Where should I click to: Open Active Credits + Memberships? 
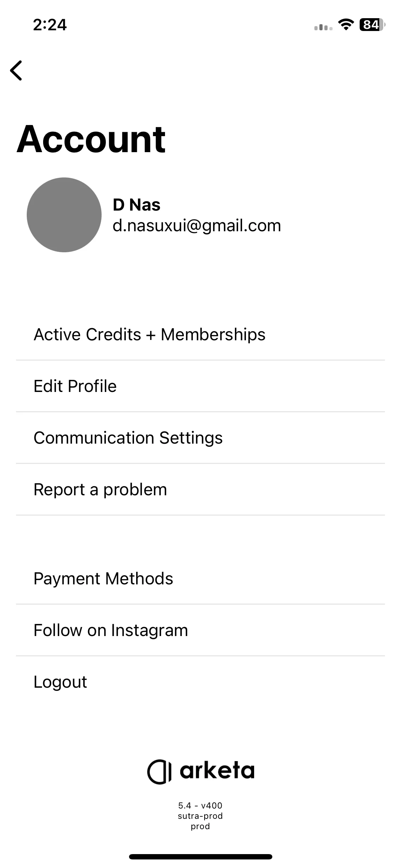pyautogui.click(x=200, y=335)
